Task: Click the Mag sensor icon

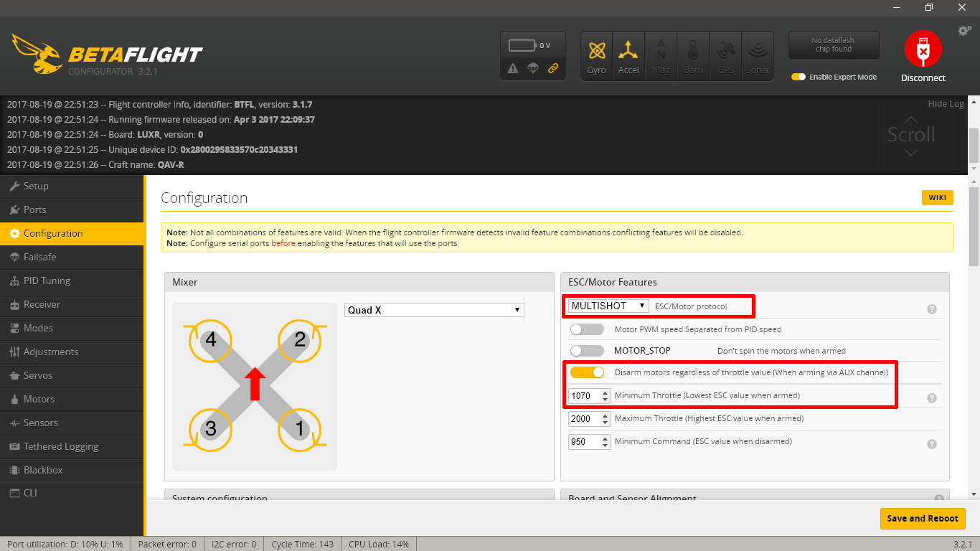Action: [x=661, y=57]
